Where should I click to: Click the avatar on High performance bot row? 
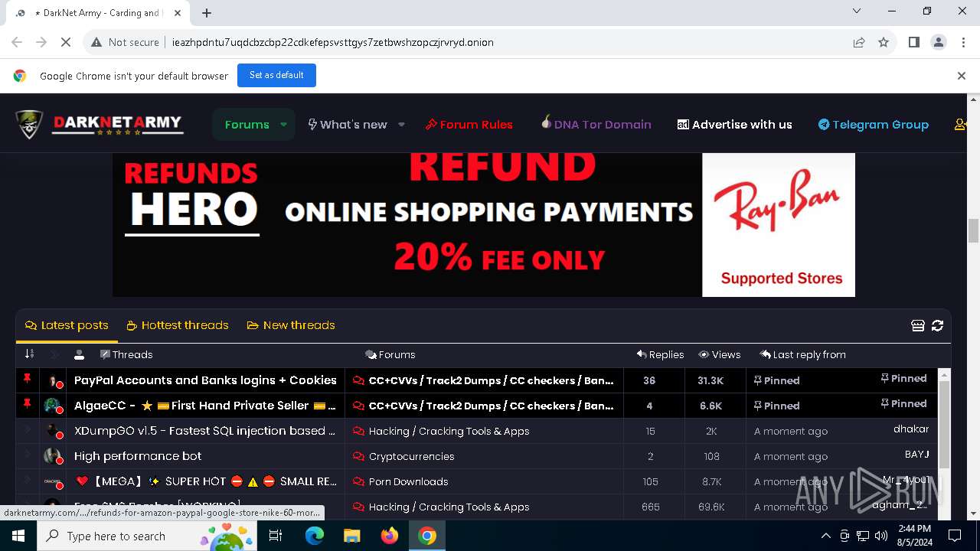[53, 456]
